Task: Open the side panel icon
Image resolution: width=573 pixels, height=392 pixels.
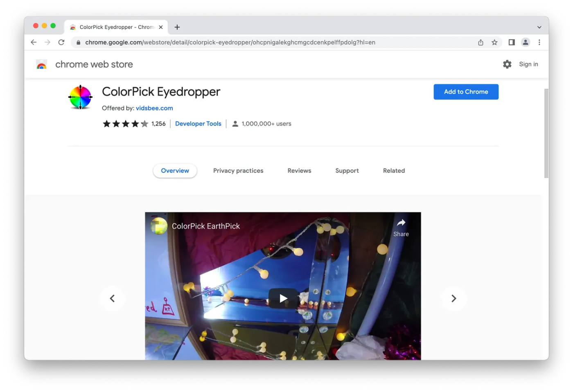Action: click(511, 42)
